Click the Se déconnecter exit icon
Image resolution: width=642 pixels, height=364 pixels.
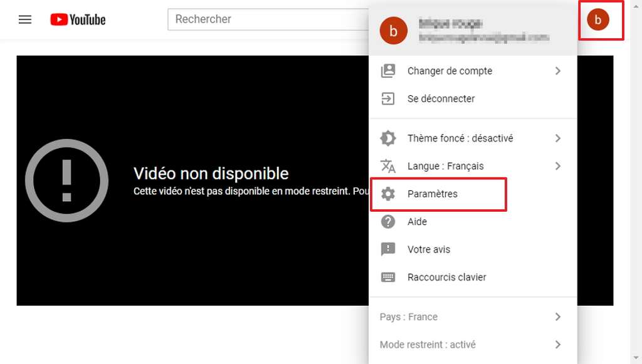(x=388, y=99)
